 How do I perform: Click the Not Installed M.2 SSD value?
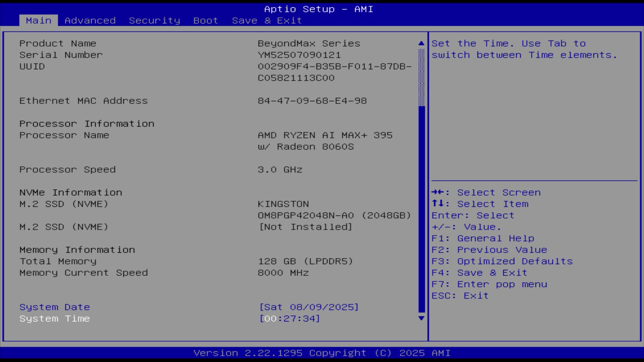305,227
